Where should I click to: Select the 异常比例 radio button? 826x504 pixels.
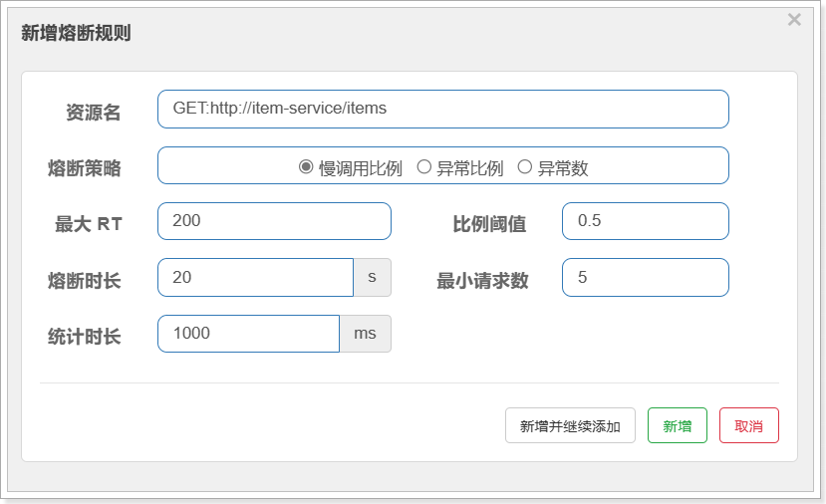click(x=423, y=167)
